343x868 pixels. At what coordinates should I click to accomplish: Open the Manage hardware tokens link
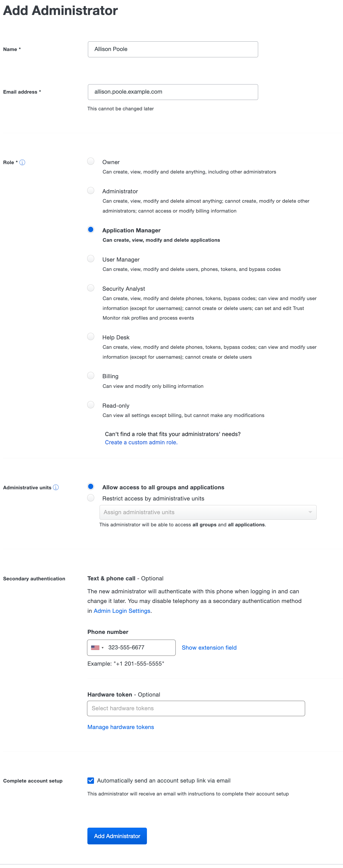point(121,727)
